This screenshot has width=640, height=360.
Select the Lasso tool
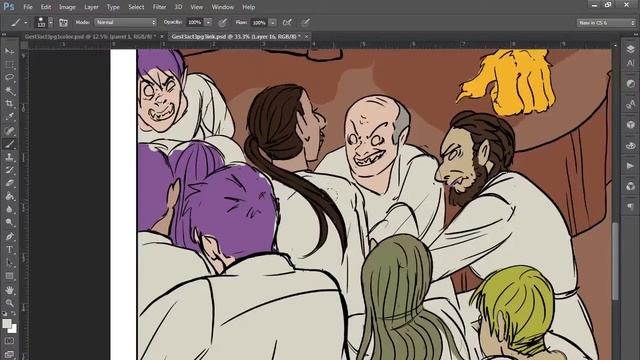pyautogui.click(x=9, y=78)
